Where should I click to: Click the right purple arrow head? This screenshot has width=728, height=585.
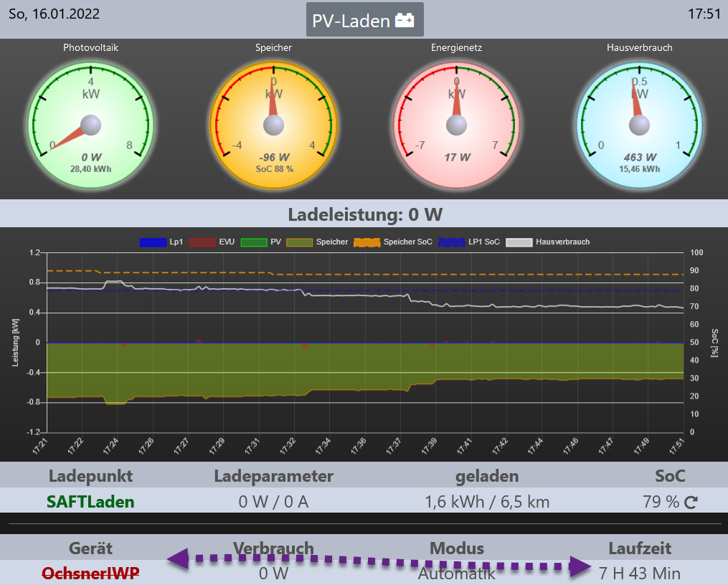(580, 566)
